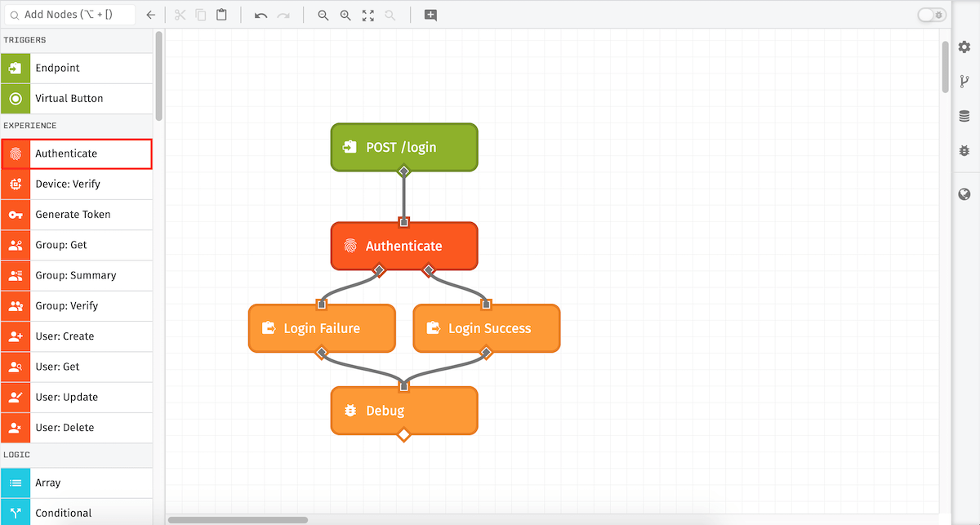Open the debug bug icon panel

964,151
